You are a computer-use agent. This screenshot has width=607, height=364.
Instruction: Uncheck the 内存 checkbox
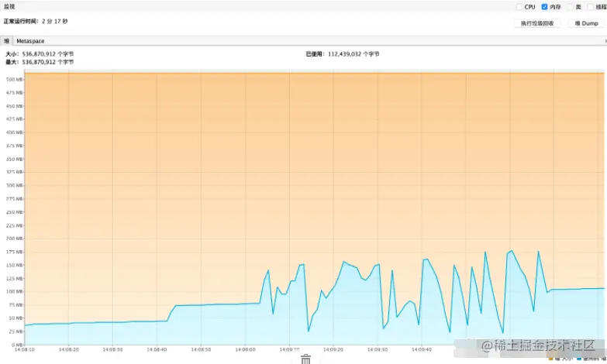[x=544, y=7]
